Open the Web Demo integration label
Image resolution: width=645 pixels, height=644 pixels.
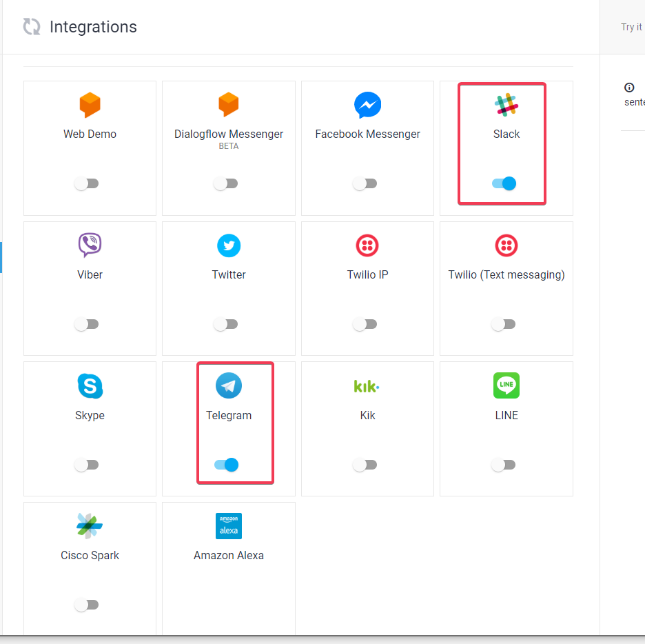(90, 134)
